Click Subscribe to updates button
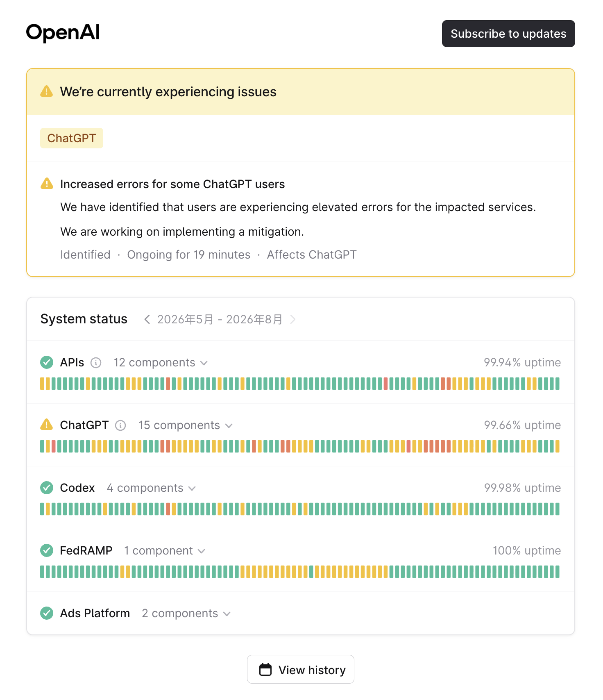The image size is (603, 700). click(x=508, y=34)
